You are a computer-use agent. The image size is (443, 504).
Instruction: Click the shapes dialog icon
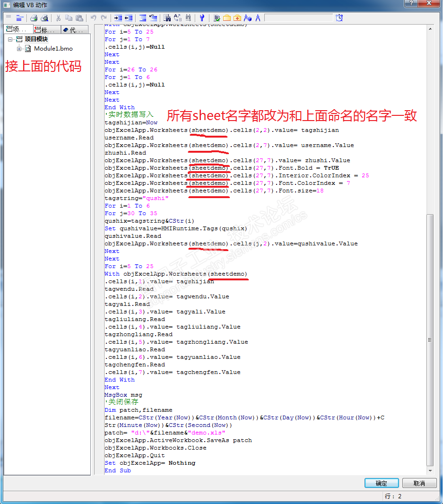click(x=248, y=18)
